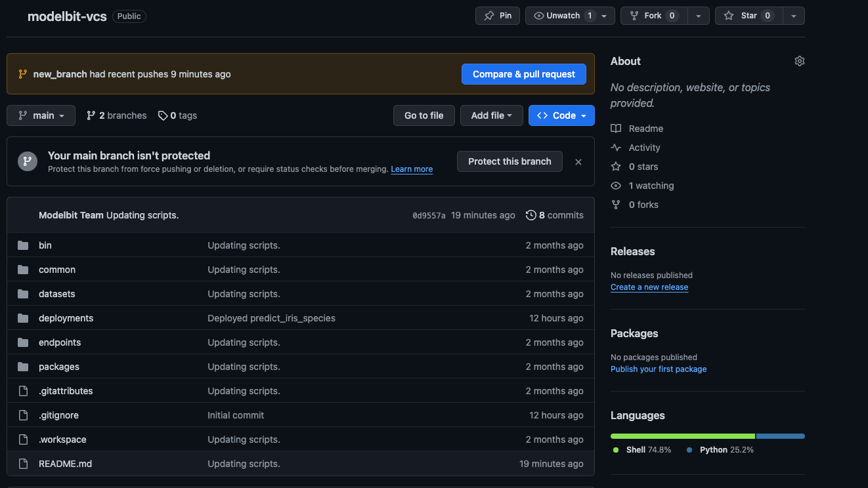Click the packages folder icon
868x488 pixels.
24,367
